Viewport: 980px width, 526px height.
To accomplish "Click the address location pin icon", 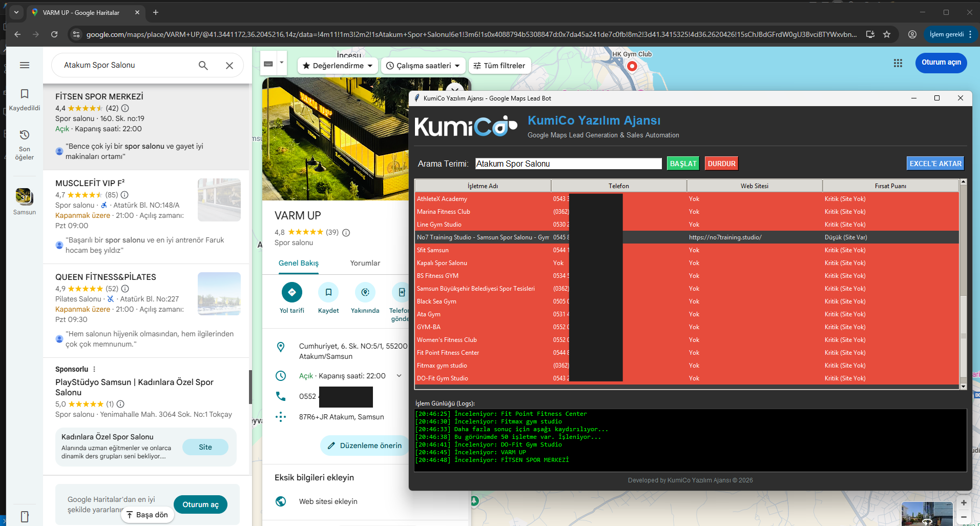I will [281, 347].
